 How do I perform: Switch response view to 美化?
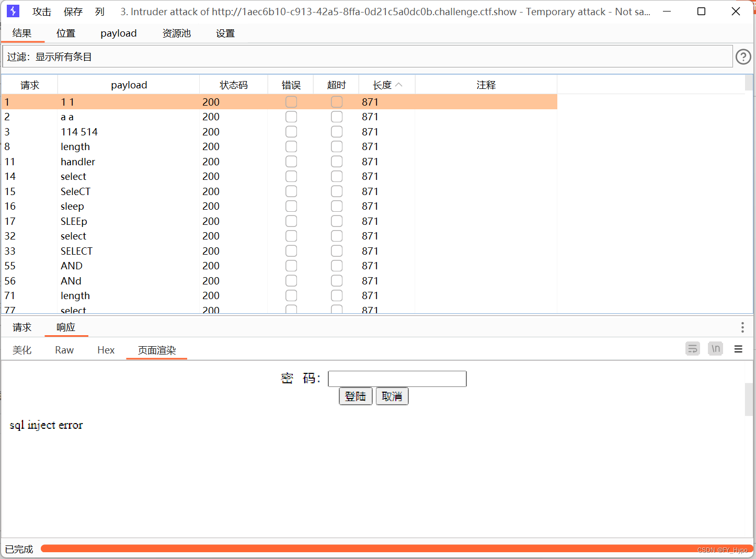[22, 350]
